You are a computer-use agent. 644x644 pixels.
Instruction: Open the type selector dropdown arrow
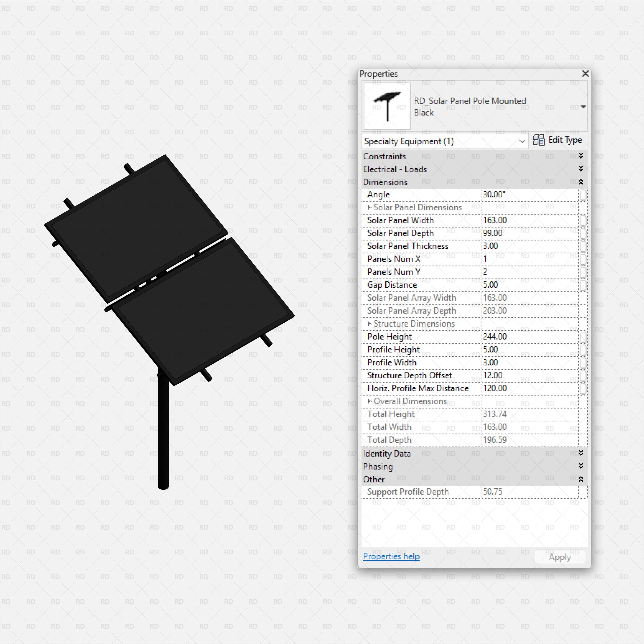coord(583,107)
